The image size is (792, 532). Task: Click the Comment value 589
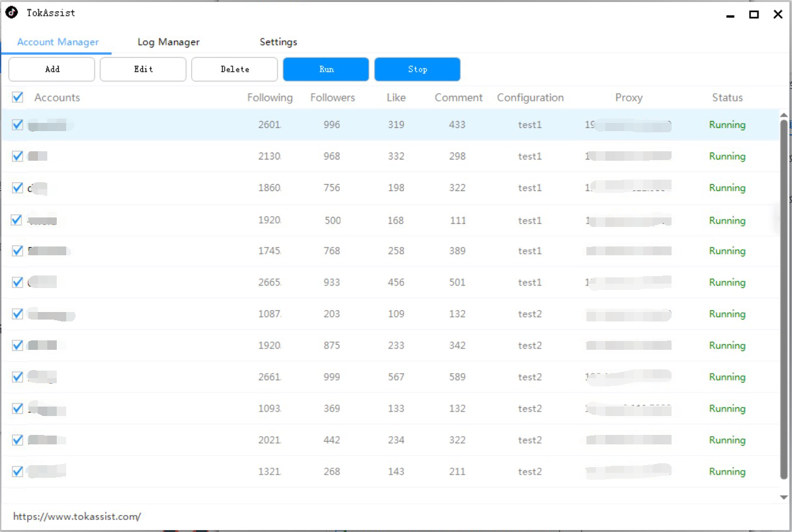(x=457, y=377)
